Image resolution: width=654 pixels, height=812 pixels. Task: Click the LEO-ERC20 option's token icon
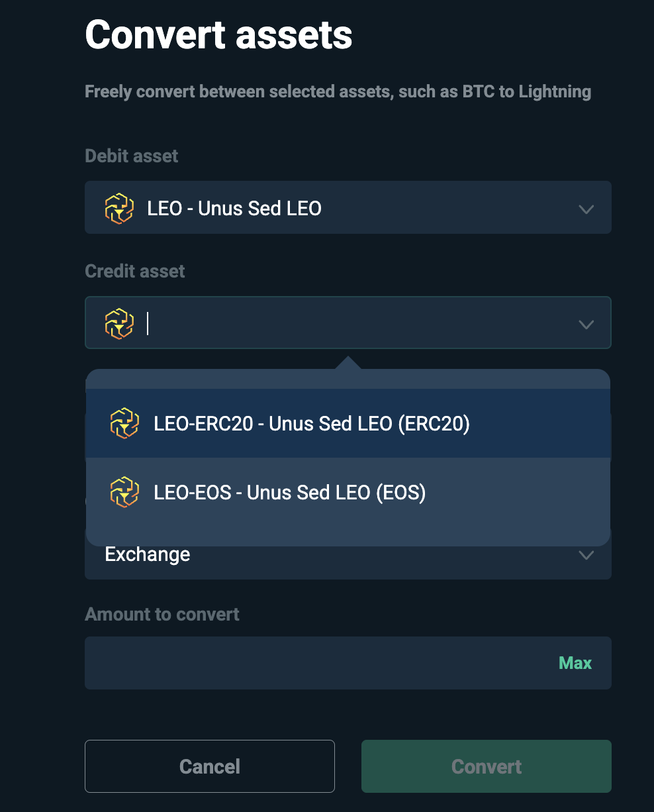coord(124,423)
